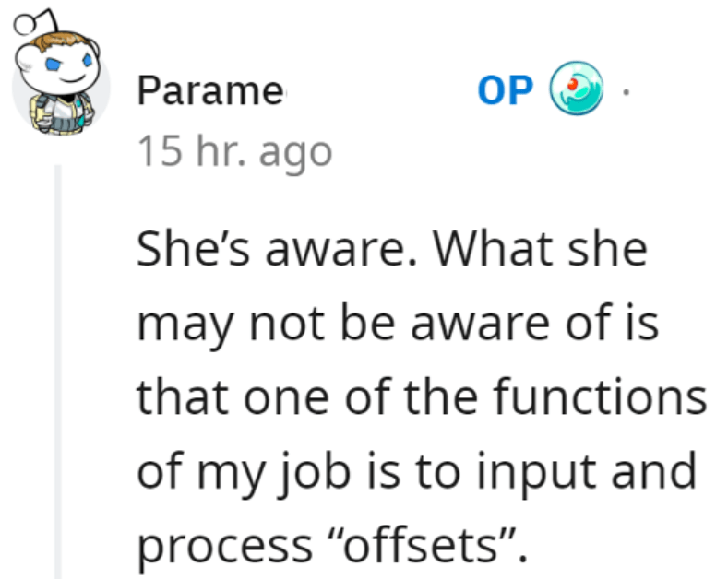This screenshot has width=728, height=579.
Task: Click the word 'that' starting the third line
Action: pyautogui.click(x=184, y=396)
